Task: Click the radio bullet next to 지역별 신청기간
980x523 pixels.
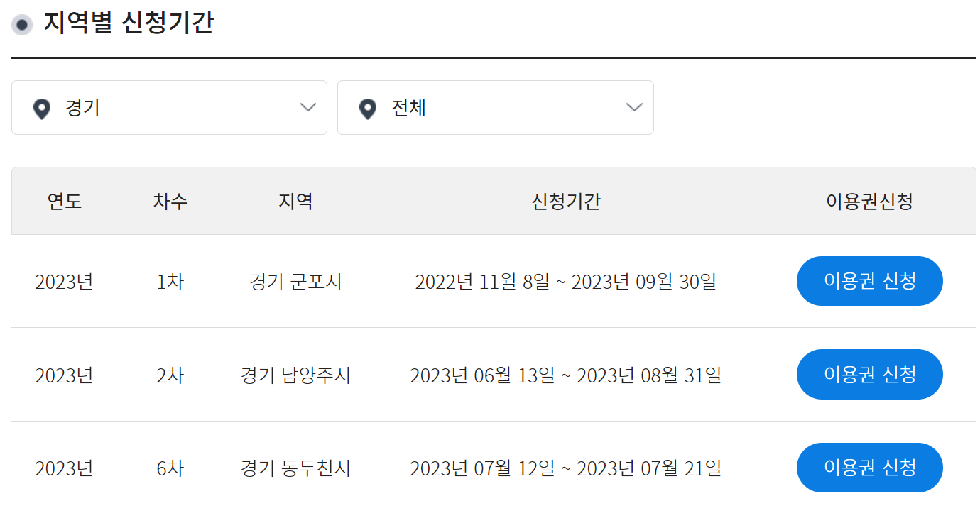Action: tap(22, 23)
